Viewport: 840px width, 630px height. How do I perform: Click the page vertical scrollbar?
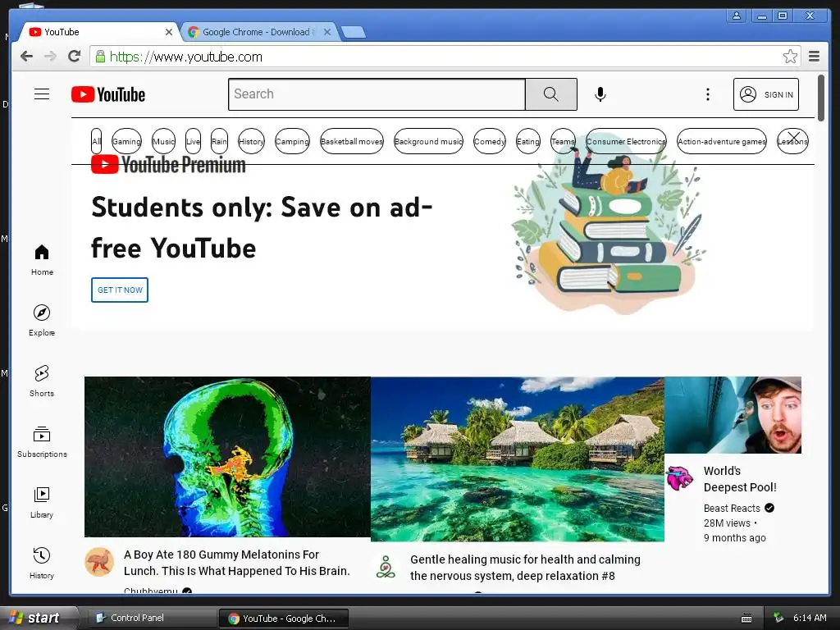pos(820,98)
